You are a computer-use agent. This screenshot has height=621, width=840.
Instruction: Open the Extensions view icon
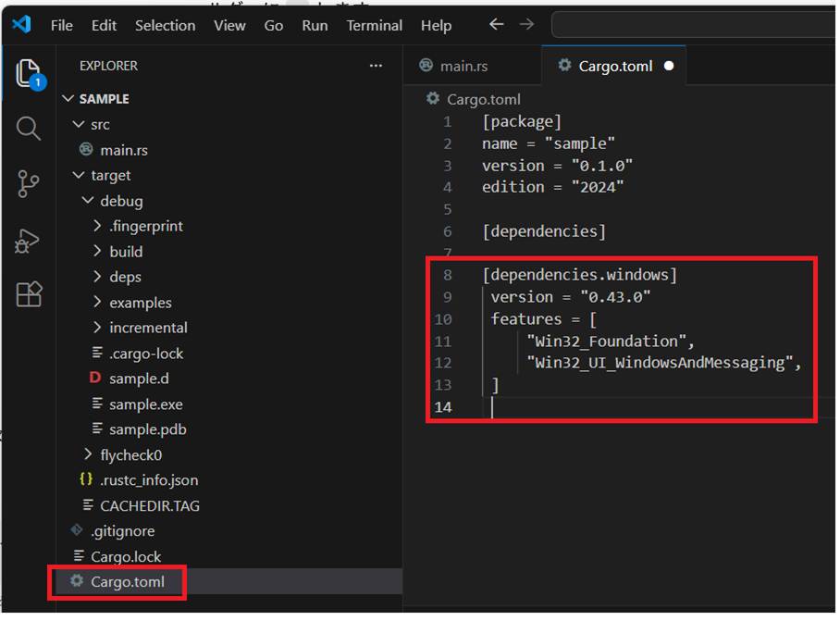click(28, 294)
